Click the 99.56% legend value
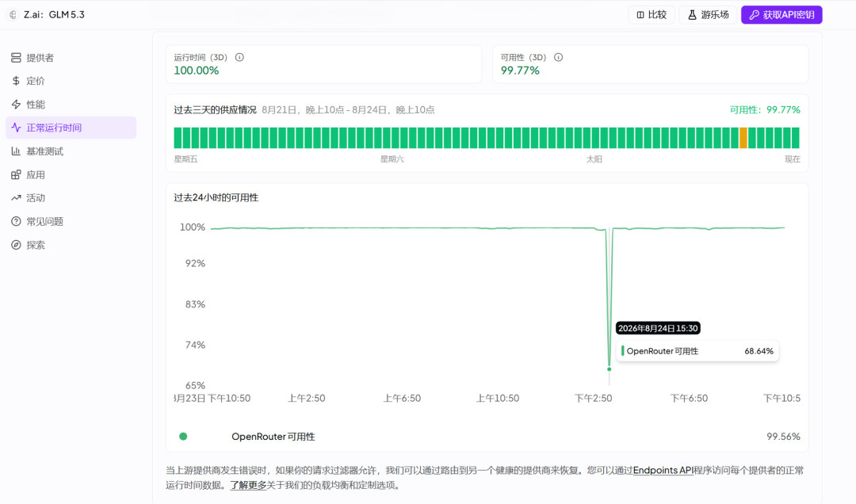The width and height of the screenshot is (856, 504). 783,437
